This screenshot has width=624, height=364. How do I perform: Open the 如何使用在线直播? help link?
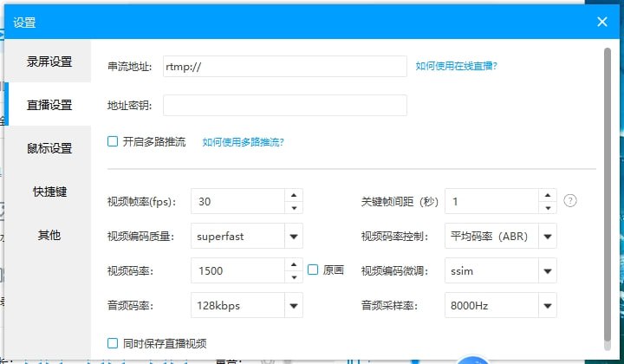coord(456,66)
